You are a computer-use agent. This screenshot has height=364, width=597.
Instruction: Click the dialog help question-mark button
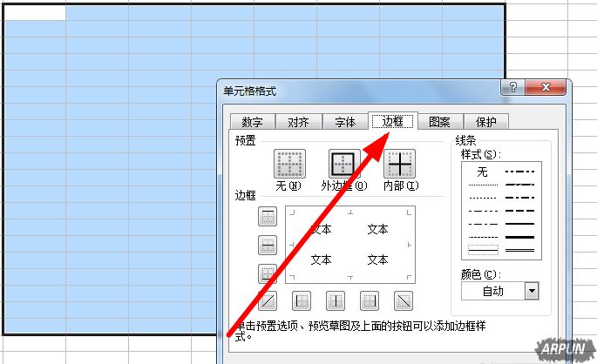[x=512, y=87]
